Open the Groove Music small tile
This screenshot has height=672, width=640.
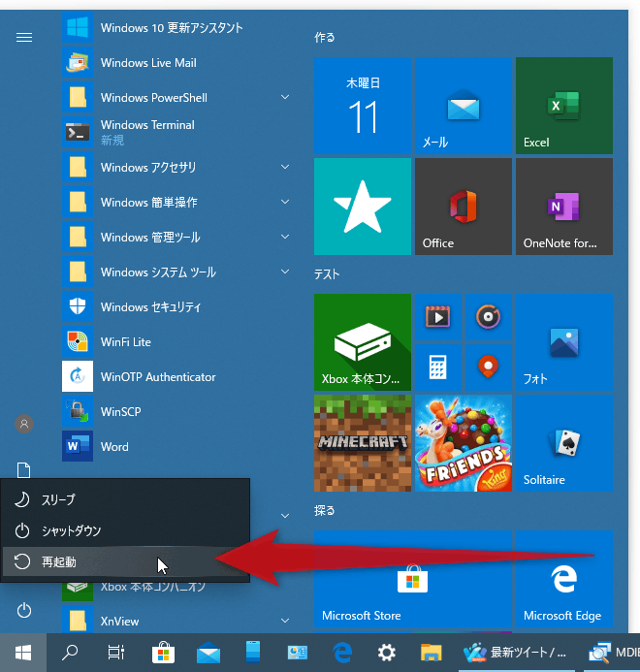tap(489, 317)
